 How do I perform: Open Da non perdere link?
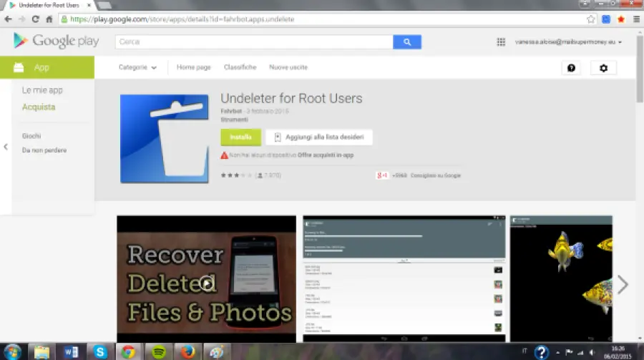tap(44, 150)
